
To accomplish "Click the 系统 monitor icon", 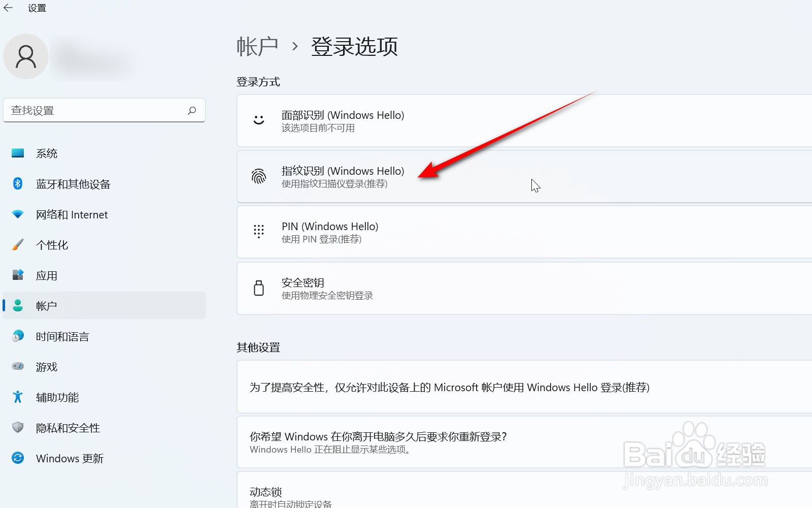I will (x=18, y=153).
